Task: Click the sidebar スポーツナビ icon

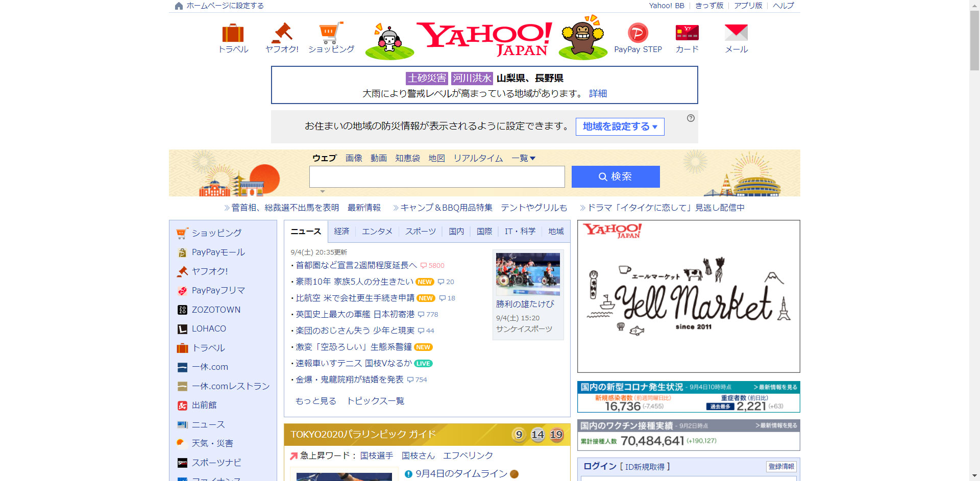Action: [182, 463]
